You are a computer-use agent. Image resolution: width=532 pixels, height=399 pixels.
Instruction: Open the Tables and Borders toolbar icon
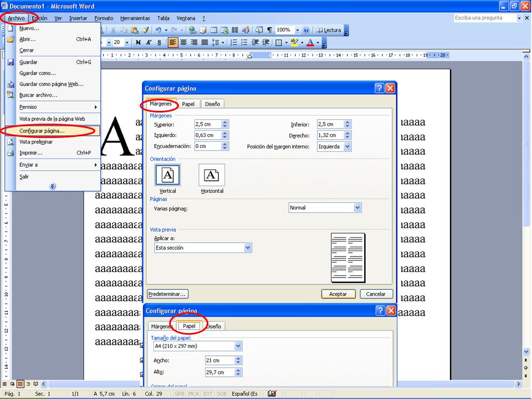pyautogui.click(x=203, y=30)
